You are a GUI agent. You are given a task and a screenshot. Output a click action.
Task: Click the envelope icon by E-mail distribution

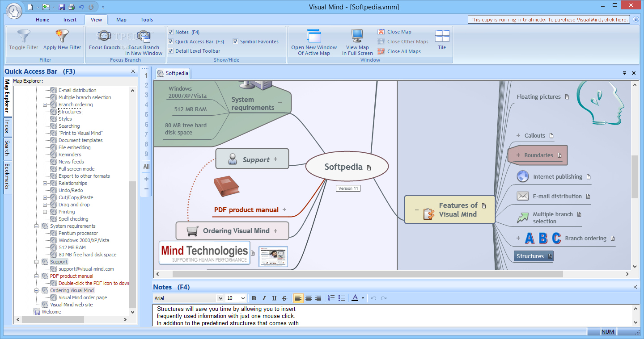point(522,196)
